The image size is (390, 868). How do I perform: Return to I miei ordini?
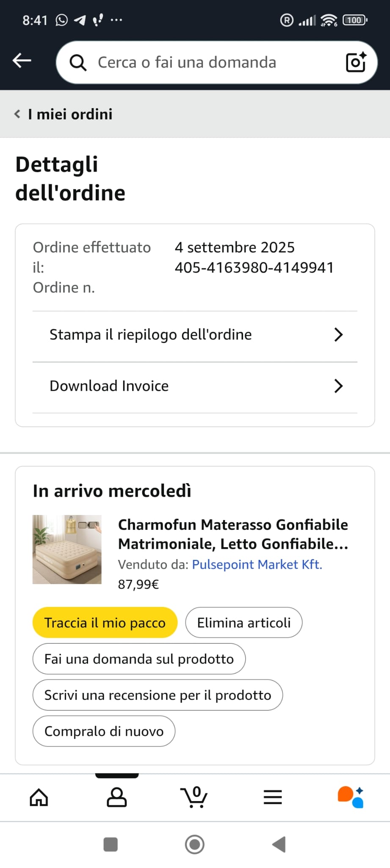tap(64, 114)
